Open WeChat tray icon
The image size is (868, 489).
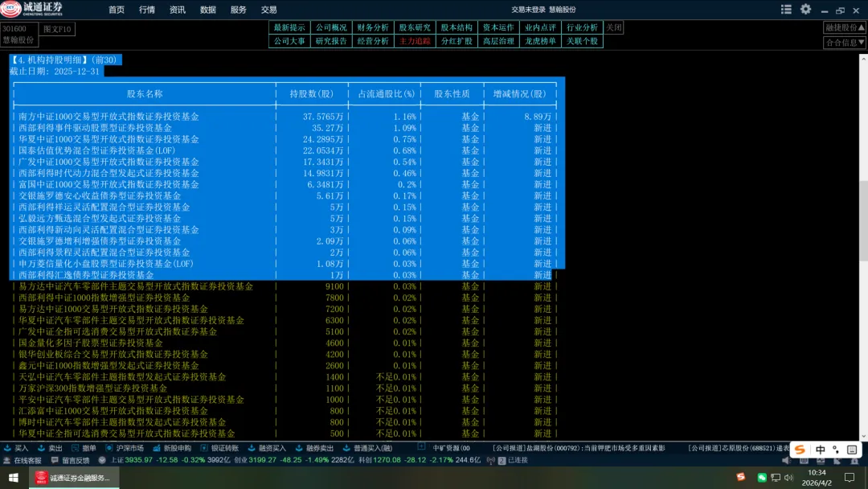762,478
